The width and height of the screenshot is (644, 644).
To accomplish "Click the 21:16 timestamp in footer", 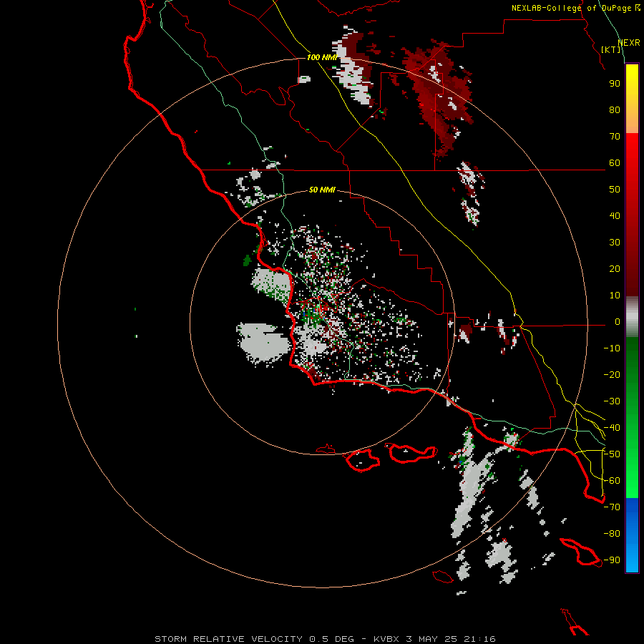I will click(x=479, y=639).
